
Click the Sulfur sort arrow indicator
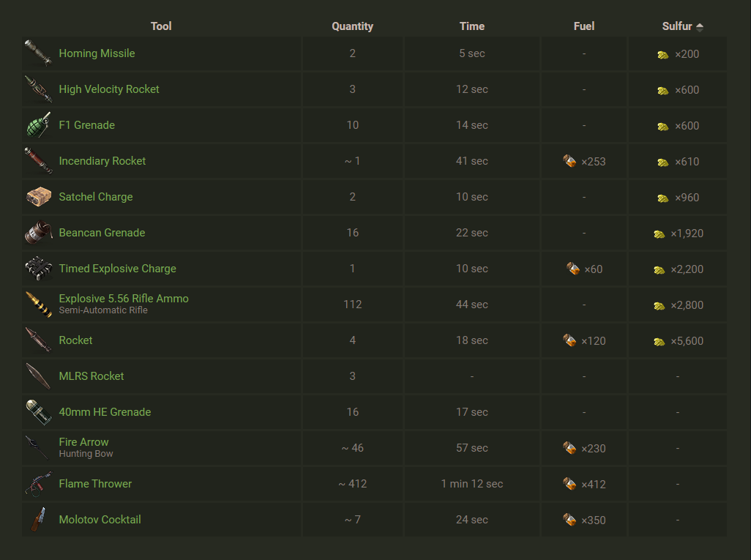click(700, 27)
